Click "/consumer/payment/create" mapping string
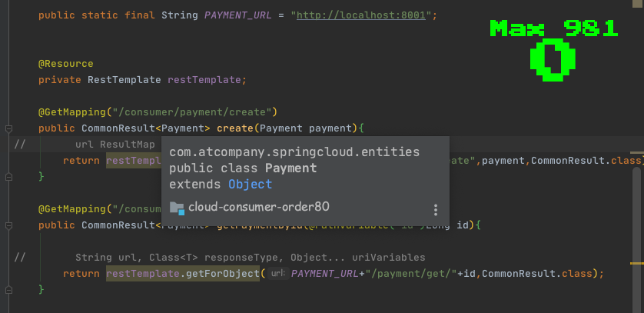 pyautogui.click(x=192, y=112)
